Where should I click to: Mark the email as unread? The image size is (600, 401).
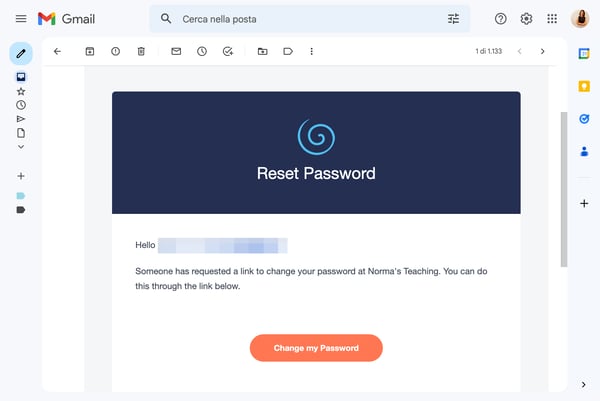(176, 51)
